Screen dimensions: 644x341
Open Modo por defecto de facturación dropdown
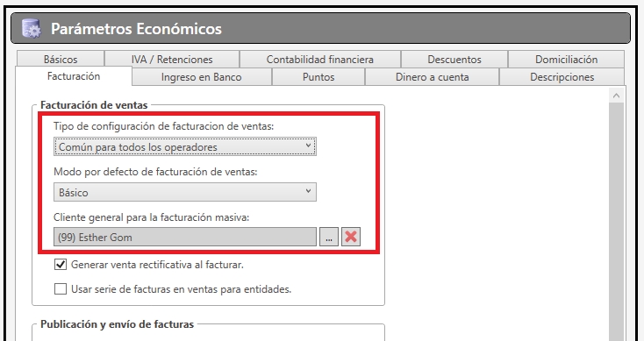tap(185, 192)
